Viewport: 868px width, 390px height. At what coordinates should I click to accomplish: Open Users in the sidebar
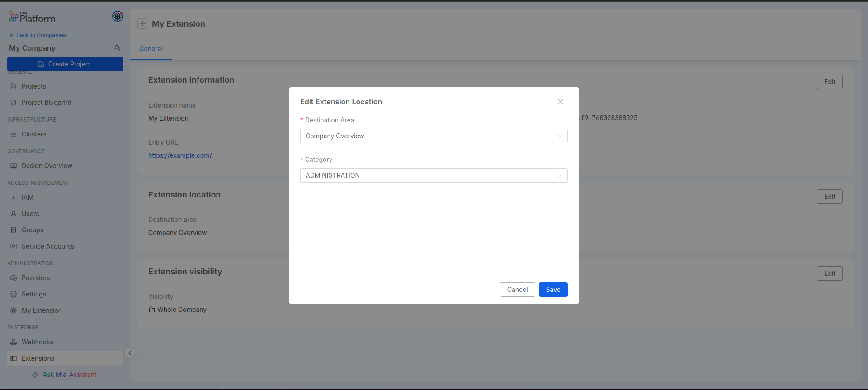pos(65,214)
